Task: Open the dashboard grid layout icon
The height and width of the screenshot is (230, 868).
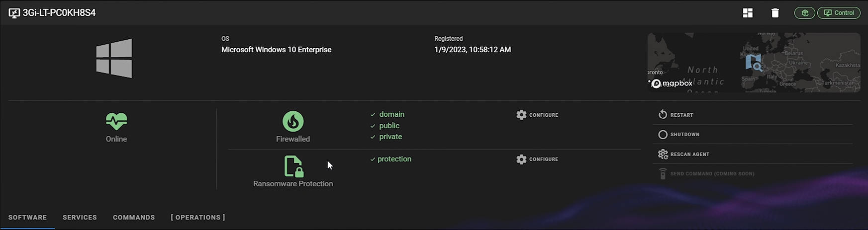Action: (748, 13)
